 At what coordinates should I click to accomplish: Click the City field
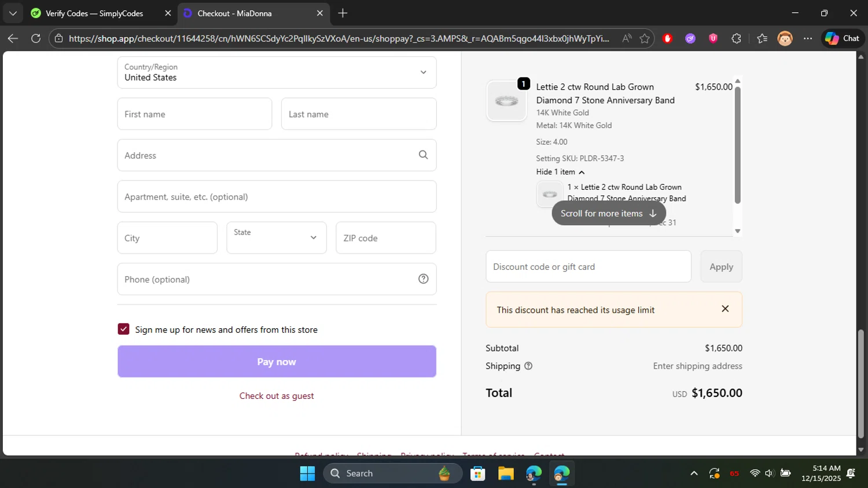coord(167,238)
